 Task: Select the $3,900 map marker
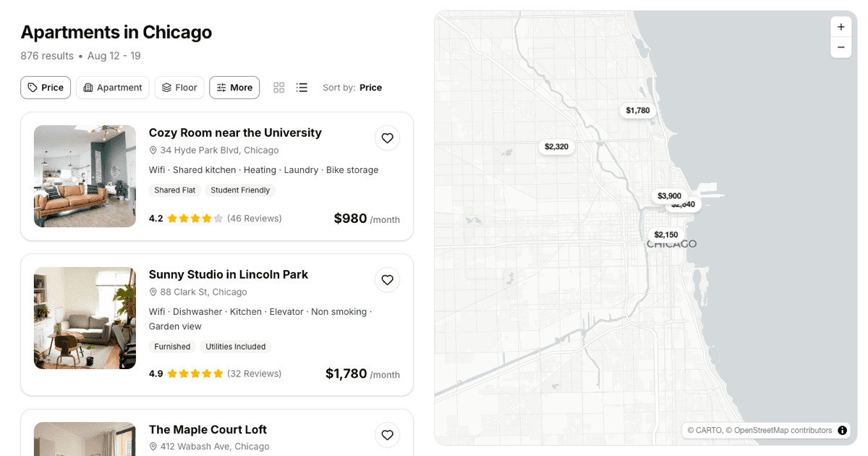(669, 196)
